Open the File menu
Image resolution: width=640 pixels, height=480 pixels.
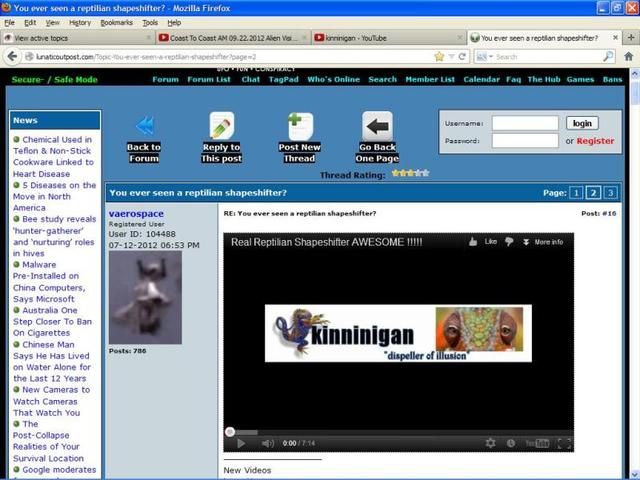[9, 23]
